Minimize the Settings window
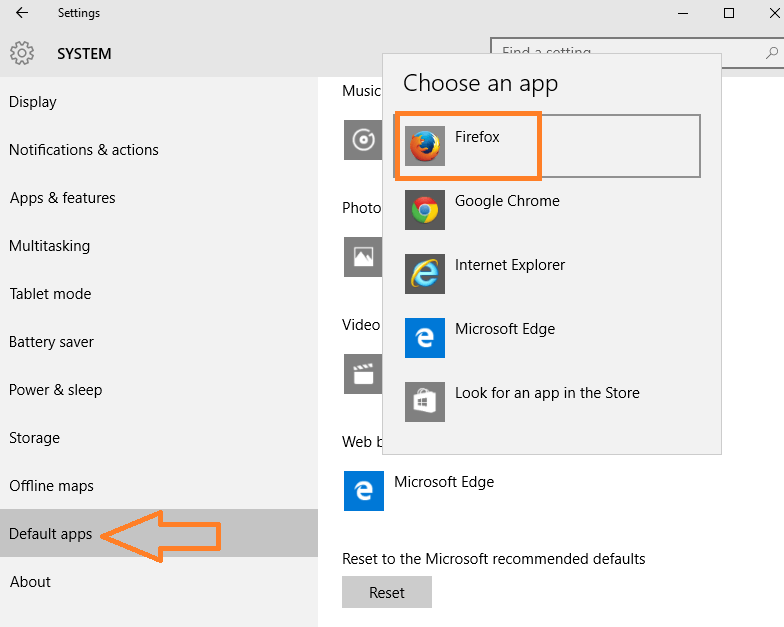This screenshot has height=627, width=784. [683, 13]
